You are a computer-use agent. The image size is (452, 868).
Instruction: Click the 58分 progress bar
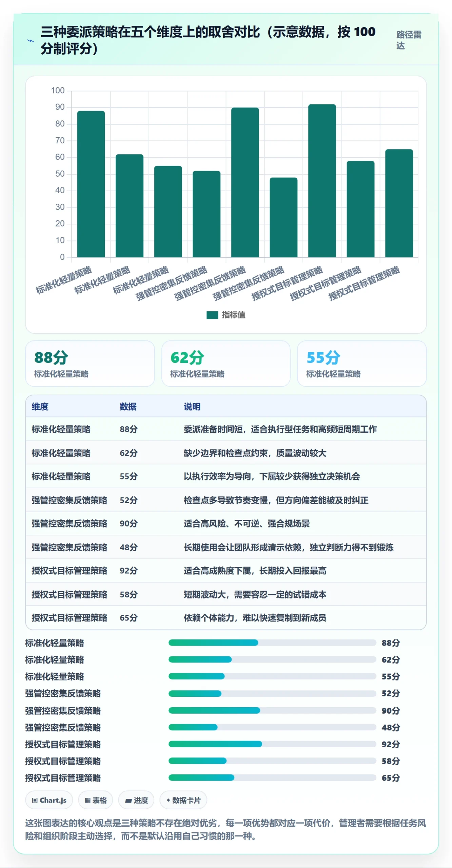[x=272, y=761]
